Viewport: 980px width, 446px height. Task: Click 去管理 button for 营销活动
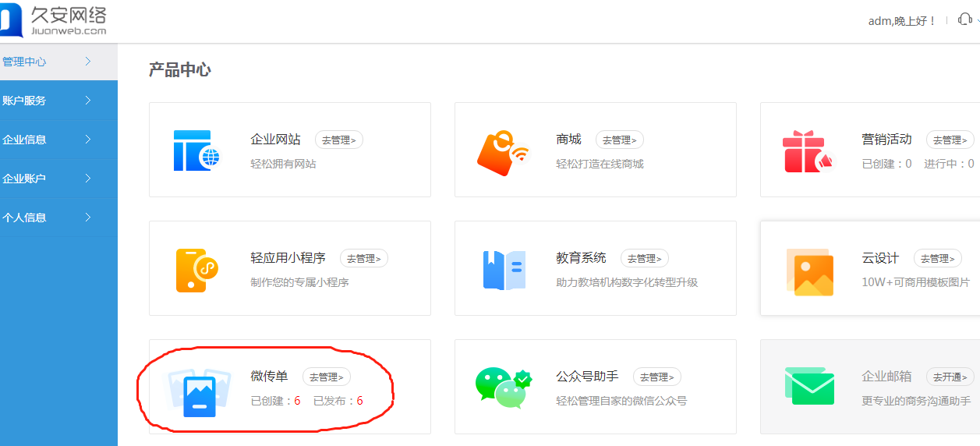click(950, 140)
